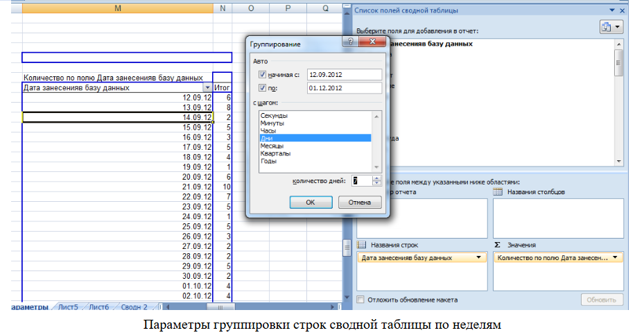The height and width of the screenshot is (335, 644).
Task: Click the Названия строк area icon
Action: [x=361, y=245]
